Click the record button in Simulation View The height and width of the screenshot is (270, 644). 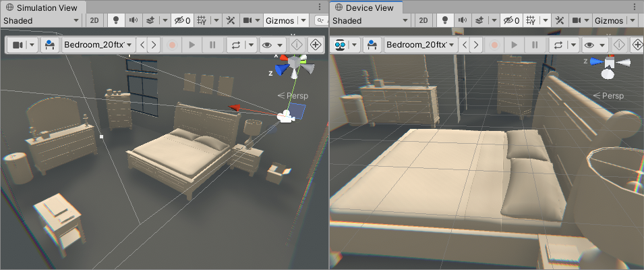tap(172, 45)
